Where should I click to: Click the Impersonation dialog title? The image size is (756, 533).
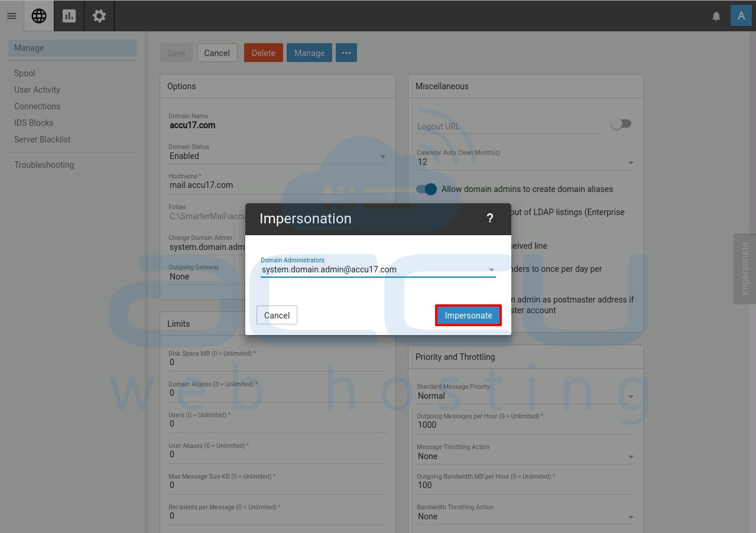coord(306,219)
